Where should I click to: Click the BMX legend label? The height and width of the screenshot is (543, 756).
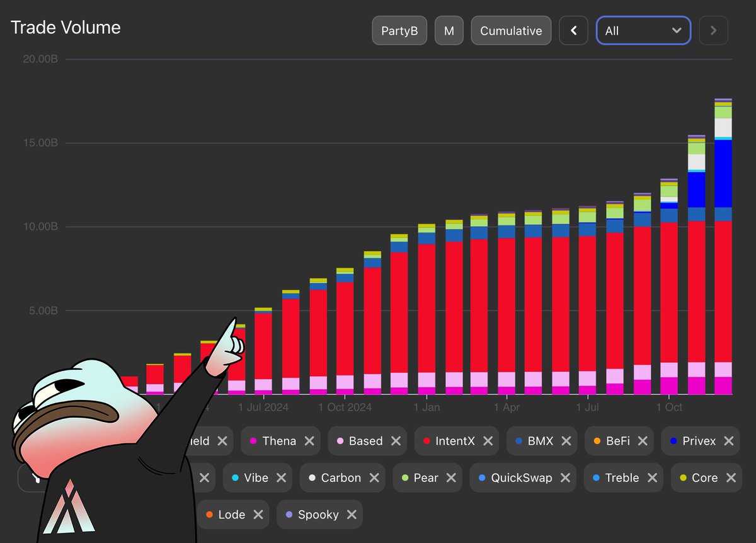(x=541, y=441)
